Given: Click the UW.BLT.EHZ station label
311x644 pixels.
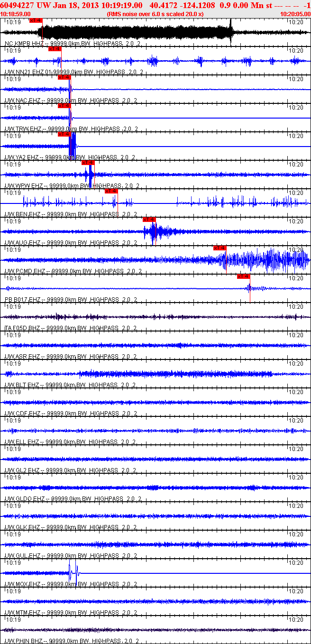Looking at the screenshot, I should click(71, 385).
